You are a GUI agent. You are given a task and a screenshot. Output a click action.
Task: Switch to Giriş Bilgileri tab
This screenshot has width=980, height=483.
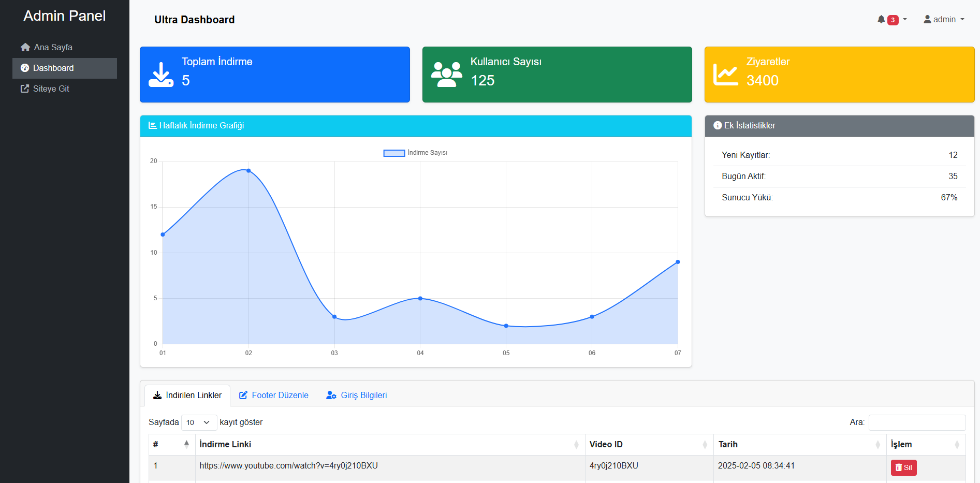pyautogui.click(x=357, y=395)
